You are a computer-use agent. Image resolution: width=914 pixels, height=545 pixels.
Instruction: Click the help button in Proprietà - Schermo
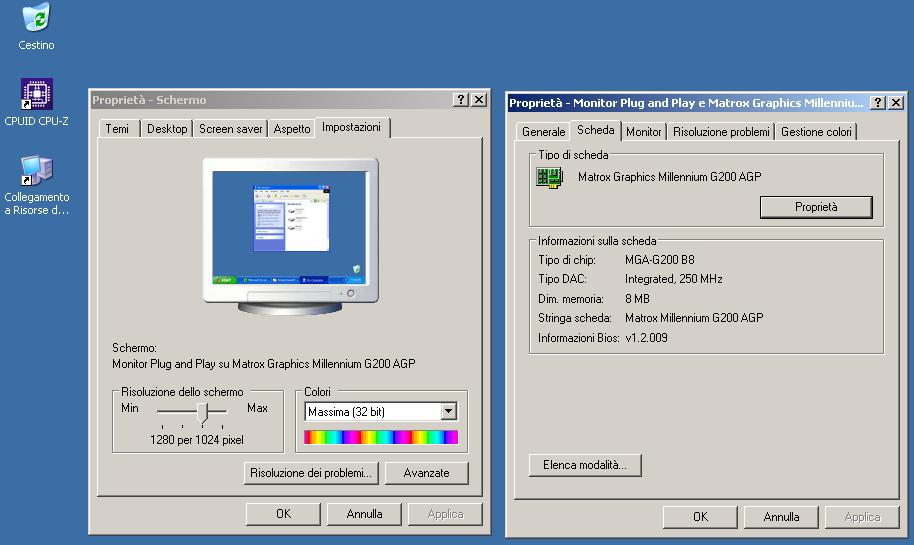460,100
